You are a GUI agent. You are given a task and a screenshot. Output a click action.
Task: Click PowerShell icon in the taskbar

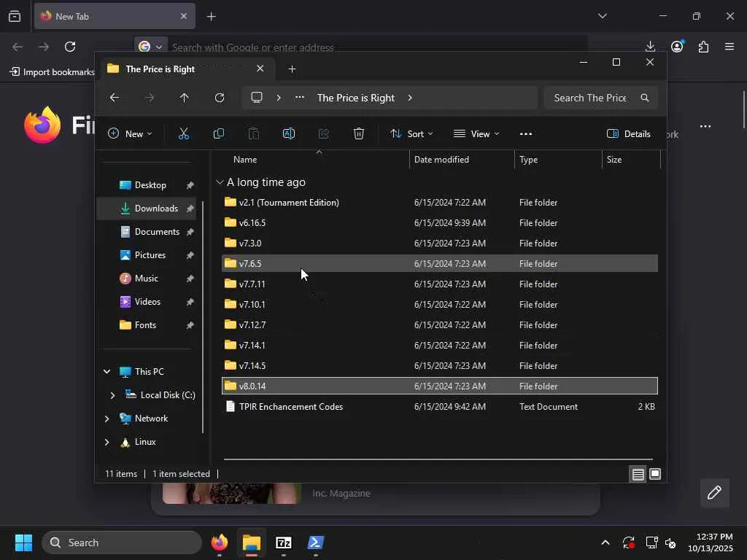tap(316, 542)
